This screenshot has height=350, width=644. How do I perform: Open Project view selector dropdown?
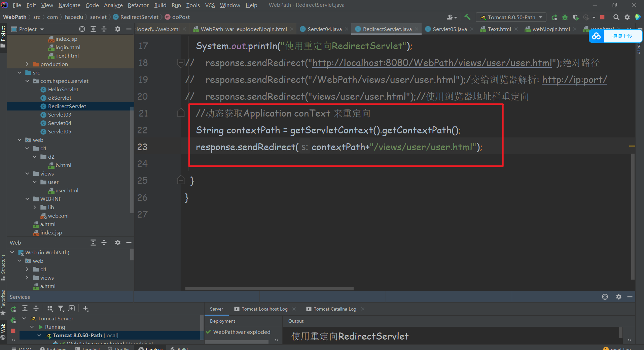coord(28,29)
